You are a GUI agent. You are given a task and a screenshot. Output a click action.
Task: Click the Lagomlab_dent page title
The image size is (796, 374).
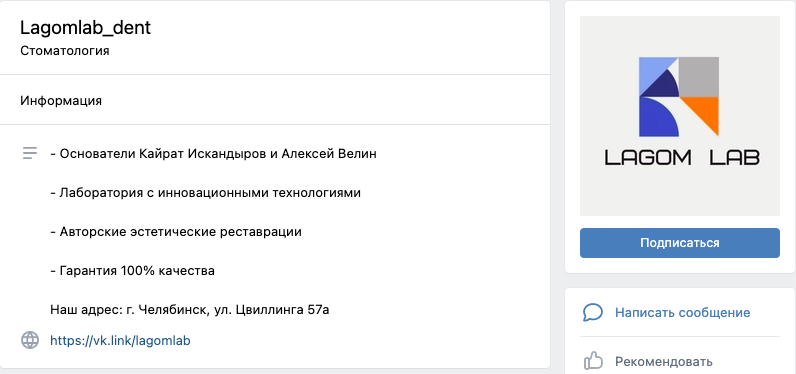click(85, 28)
